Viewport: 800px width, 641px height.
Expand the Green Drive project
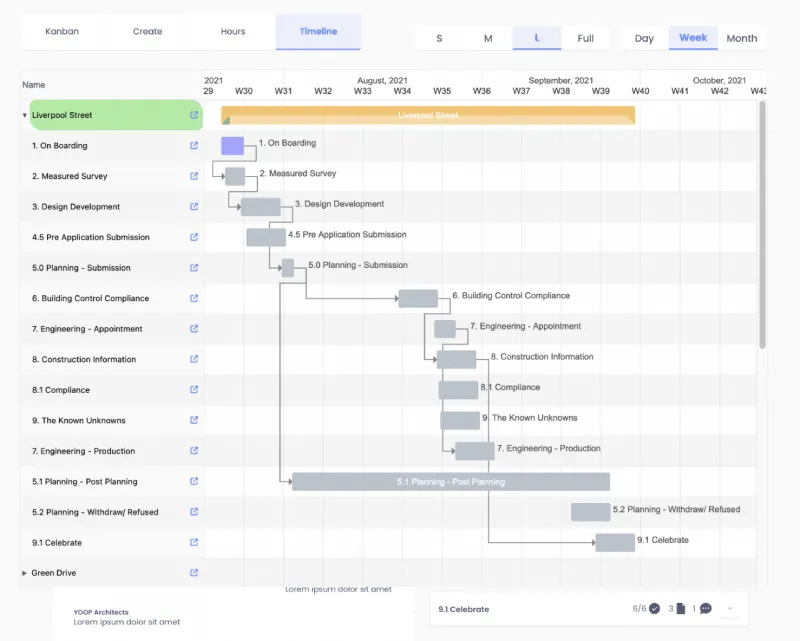(x=24, y=573)
